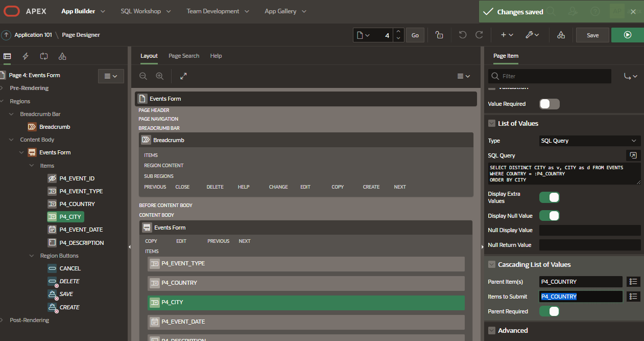Click the up arrow next to Application 101
The width and height of the screenshot is (644, 341).
7,35
